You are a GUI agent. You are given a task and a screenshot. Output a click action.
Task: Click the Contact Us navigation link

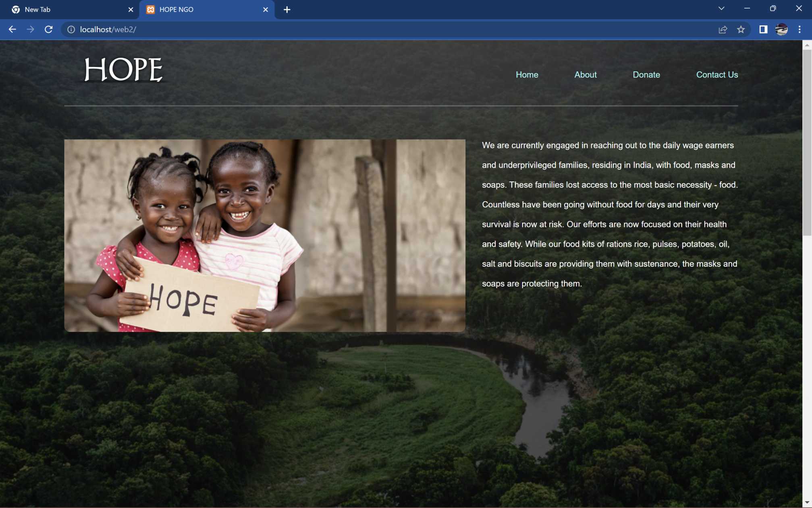[x=717, y=75]
